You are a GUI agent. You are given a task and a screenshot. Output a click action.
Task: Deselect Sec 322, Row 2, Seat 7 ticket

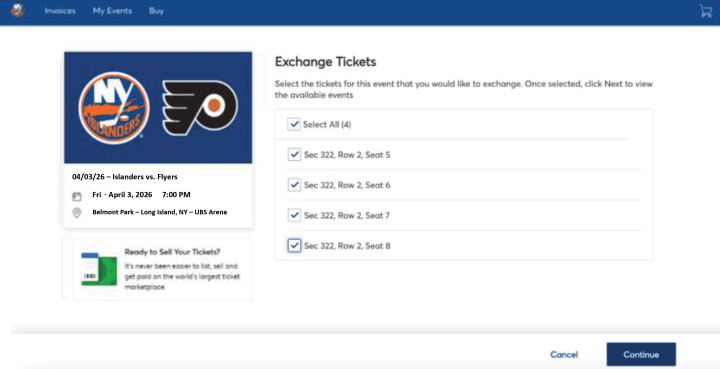pyautogui.click(x=294, y=215)
